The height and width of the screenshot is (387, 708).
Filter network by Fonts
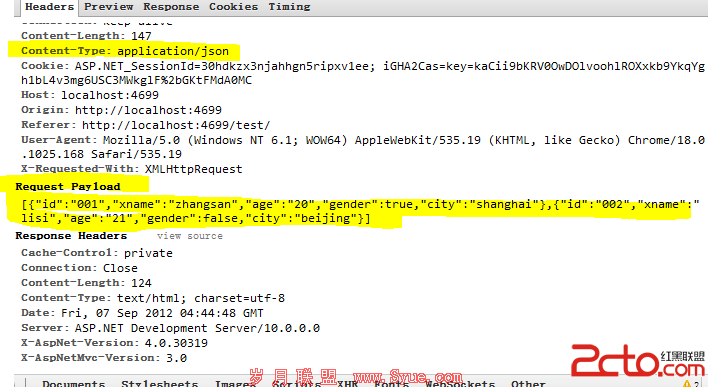(391, 383)
